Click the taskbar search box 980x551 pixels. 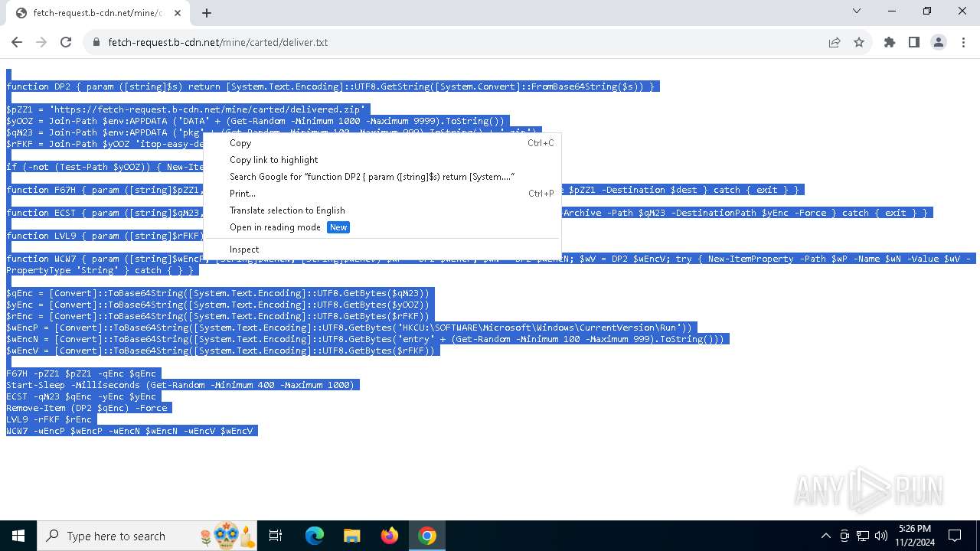tap(147, 536)
